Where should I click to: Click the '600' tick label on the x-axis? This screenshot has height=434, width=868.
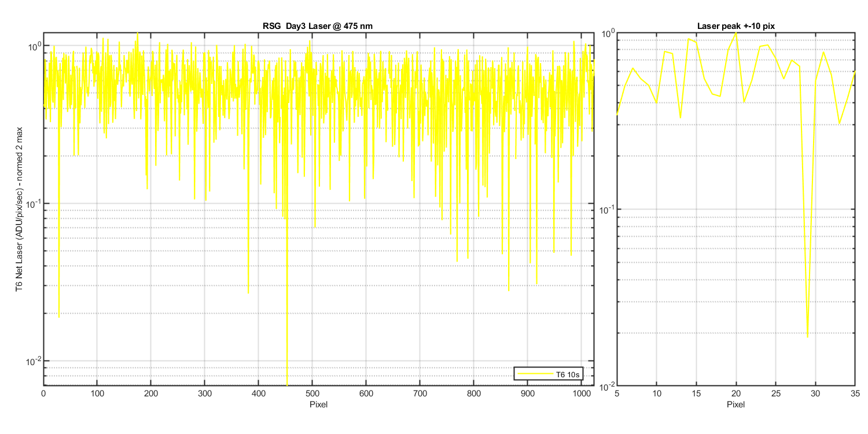click(x=366, y=394)
